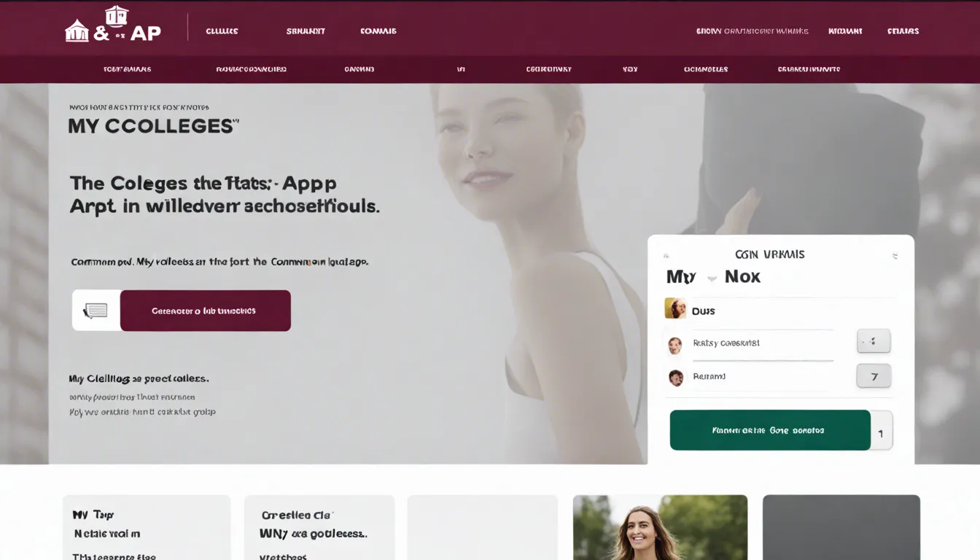Open the COMAIS item in top header
Image resolution: width=980 pixels, height=560 pixels.
[x=378, y=31]
